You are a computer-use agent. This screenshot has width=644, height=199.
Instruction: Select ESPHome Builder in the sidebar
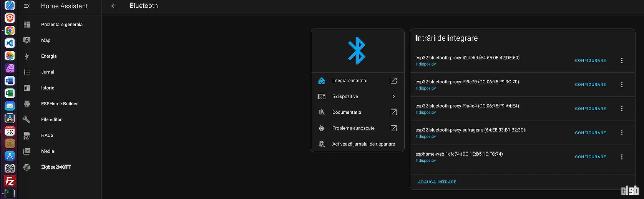(x=60, y=104)
